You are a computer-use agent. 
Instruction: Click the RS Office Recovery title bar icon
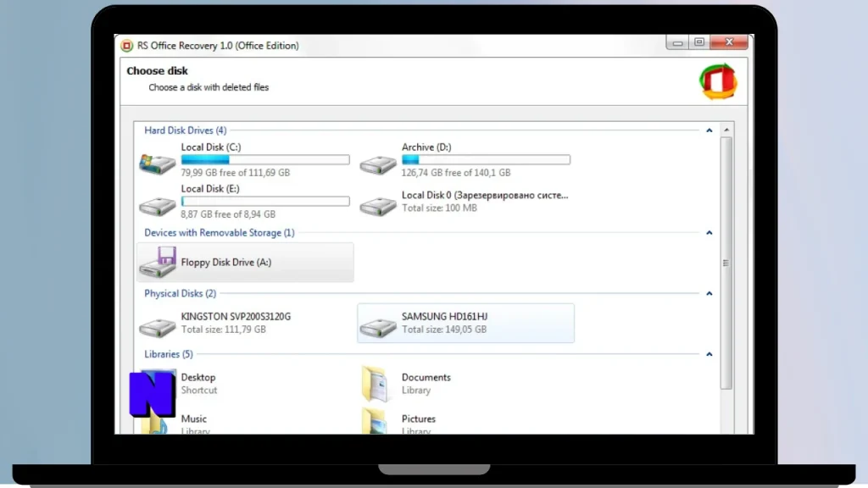pyautogui.click(x=127, y=46)
